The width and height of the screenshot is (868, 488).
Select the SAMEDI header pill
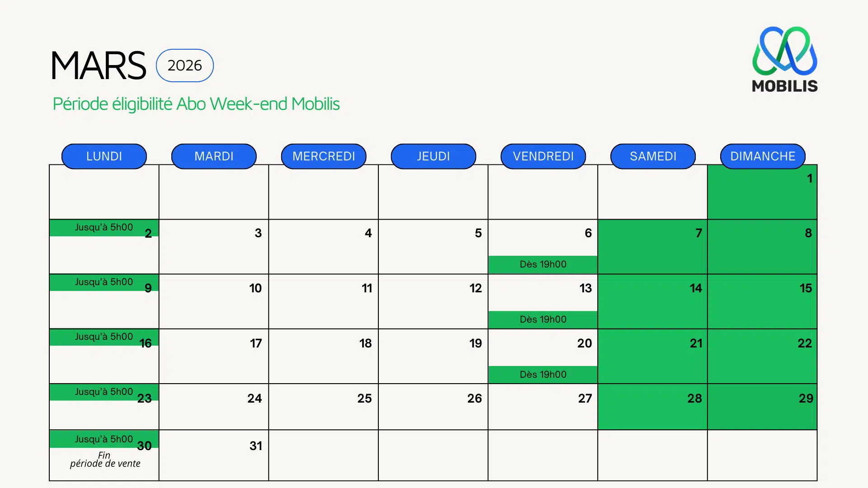[x=653, y=156]
